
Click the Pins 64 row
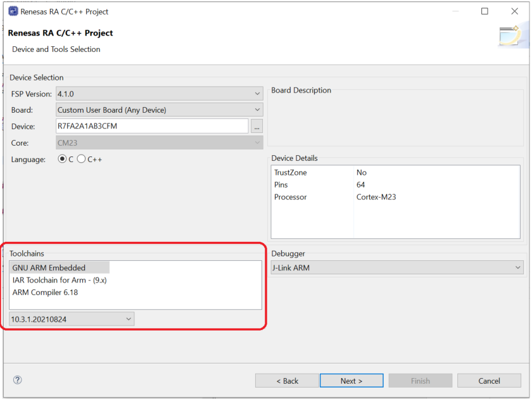click(x=395, y=184)
